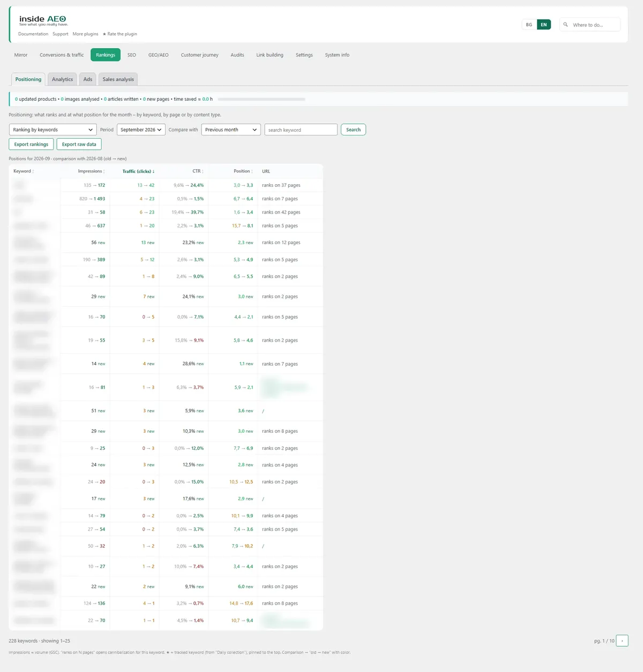Click the time saved progress bar
The width and height of the screenshot is (643, 672).
coord(261,99)
